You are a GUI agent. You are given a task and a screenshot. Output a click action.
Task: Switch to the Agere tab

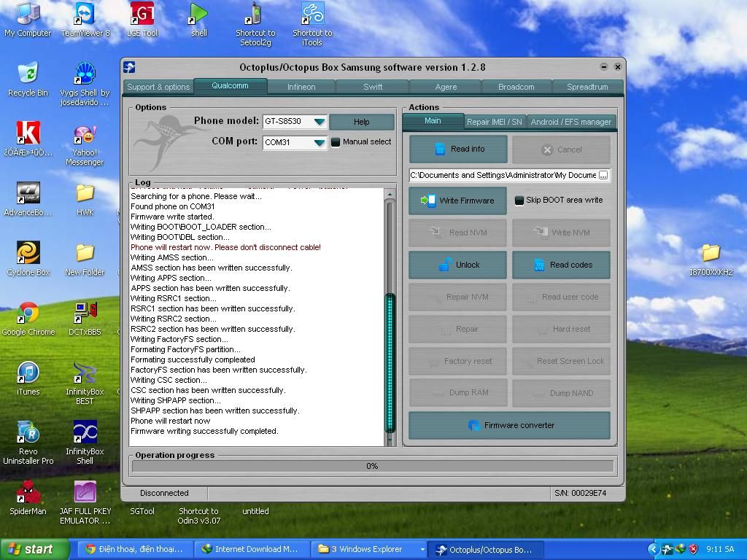click(x=446, y=87)
